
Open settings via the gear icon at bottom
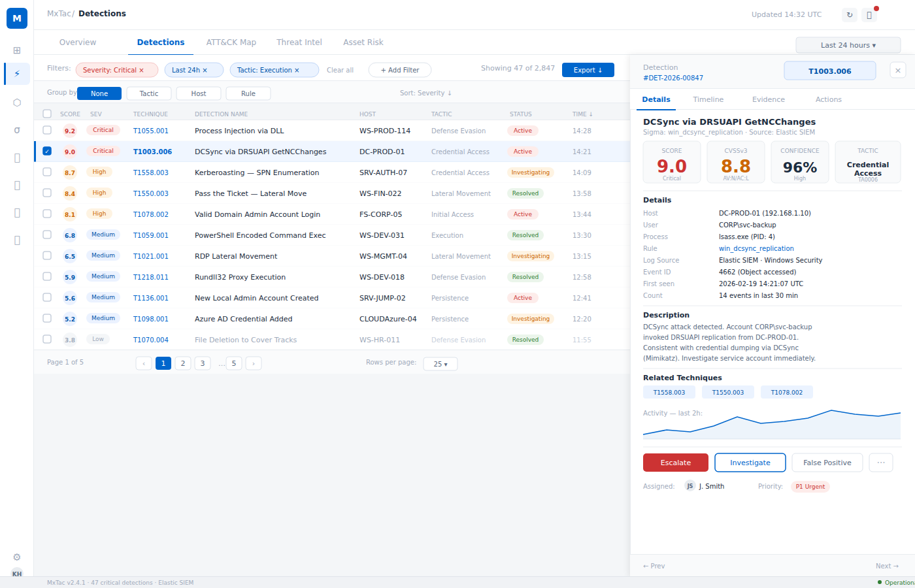tap(16, 557)
